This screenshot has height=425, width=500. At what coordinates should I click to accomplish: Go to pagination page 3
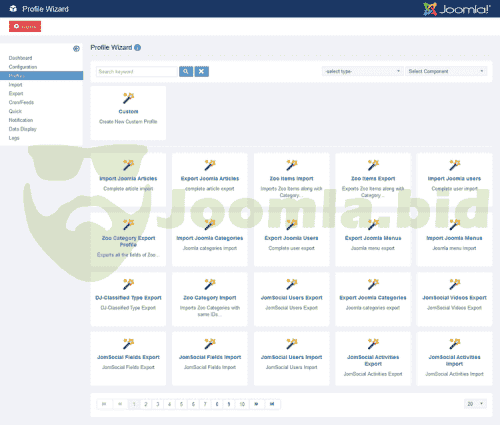pos(158,404)
